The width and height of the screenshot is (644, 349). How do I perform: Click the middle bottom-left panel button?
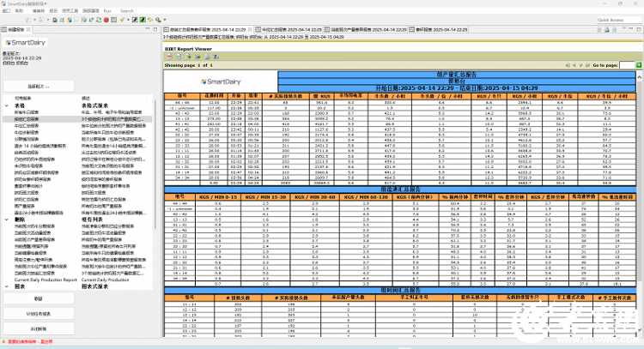coord(39,314)
